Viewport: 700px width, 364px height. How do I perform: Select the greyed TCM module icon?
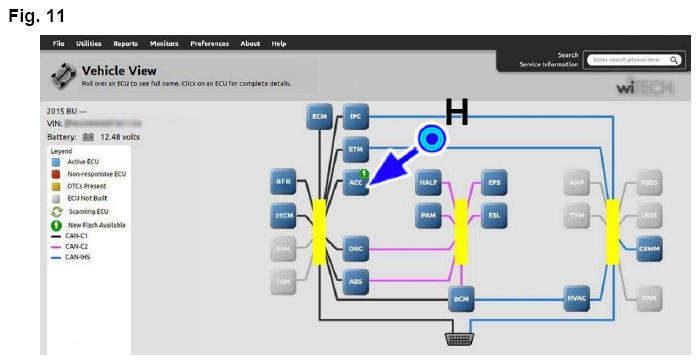[283, 282]
